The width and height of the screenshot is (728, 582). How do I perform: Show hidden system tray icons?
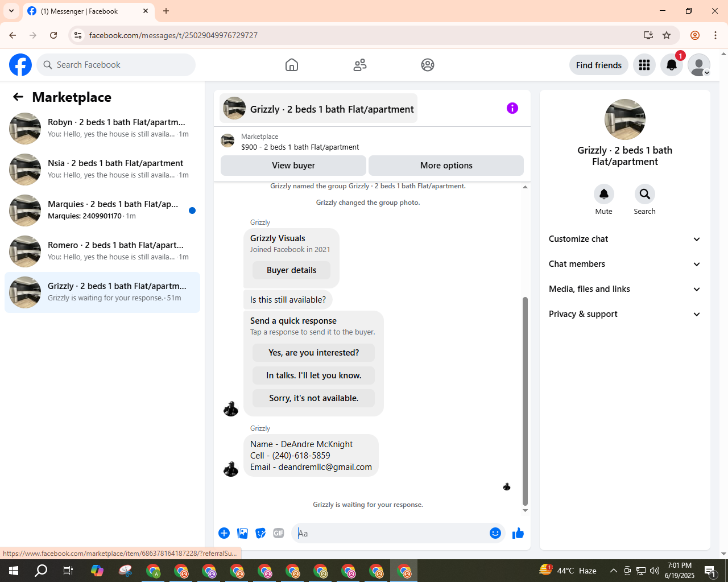click(613, 571)
